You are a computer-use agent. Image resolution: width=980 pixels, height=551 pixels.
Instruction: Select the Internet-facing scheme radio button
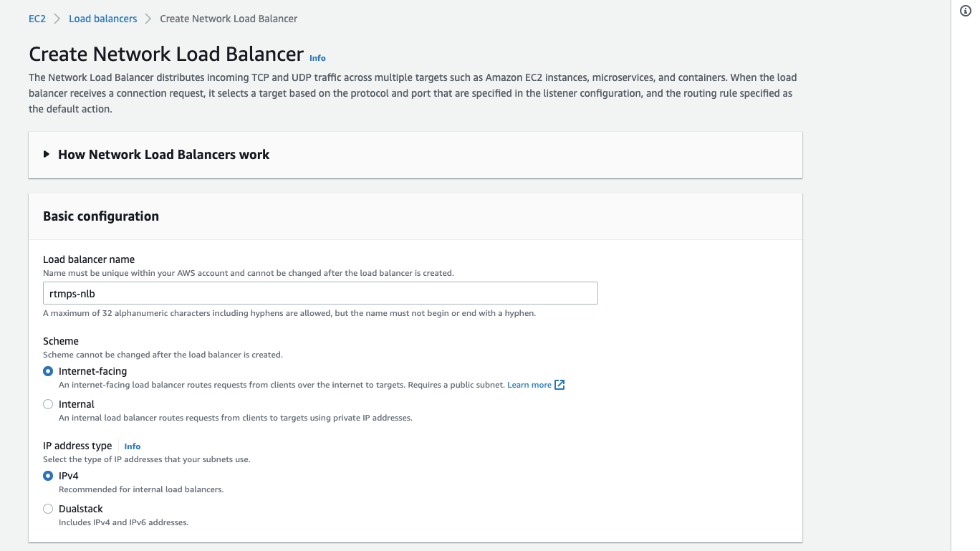[48, 371]
